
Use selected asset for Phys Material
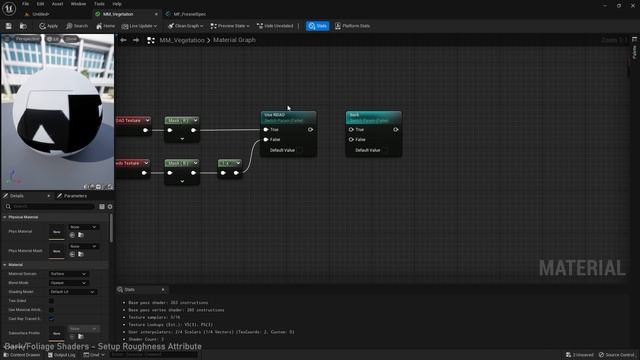tap(72, 235)
